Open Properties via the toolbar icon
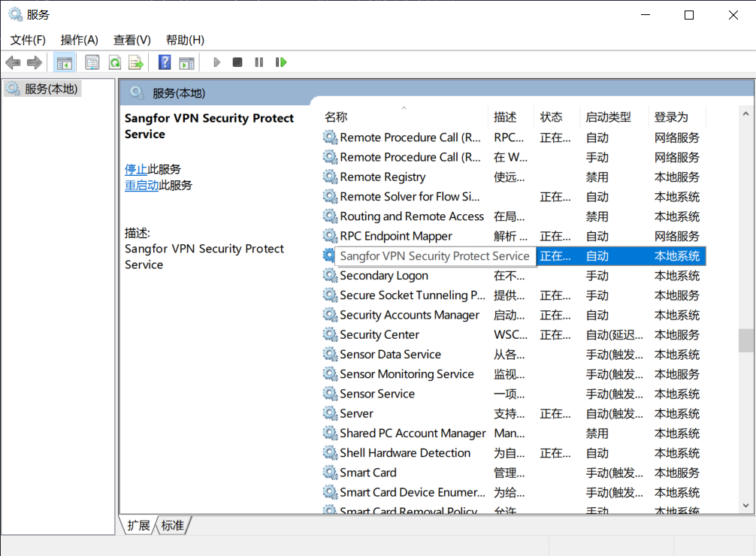Viewport: 756px width, 556px height. (x=92, y=62)
